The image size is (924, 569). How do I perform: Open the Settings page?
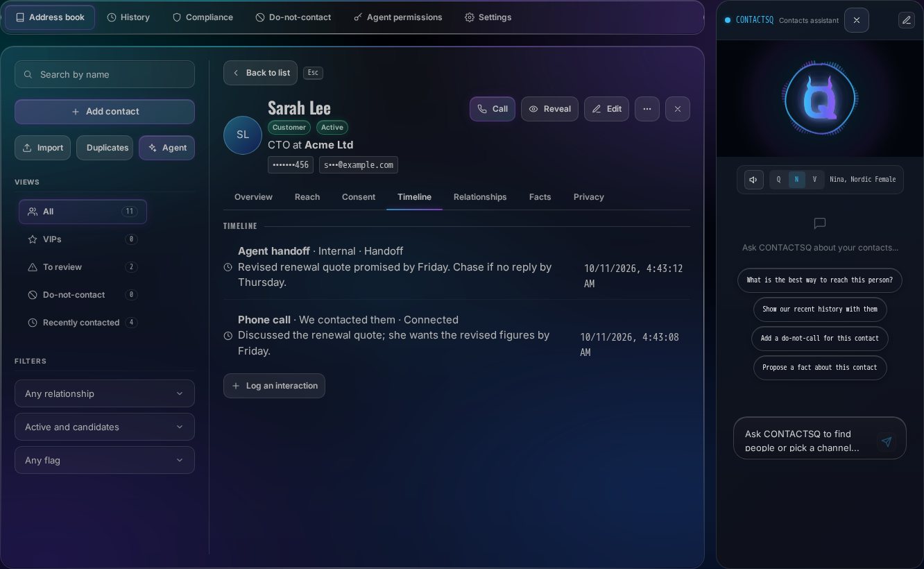pyautogui.click(x=488, y=17)
